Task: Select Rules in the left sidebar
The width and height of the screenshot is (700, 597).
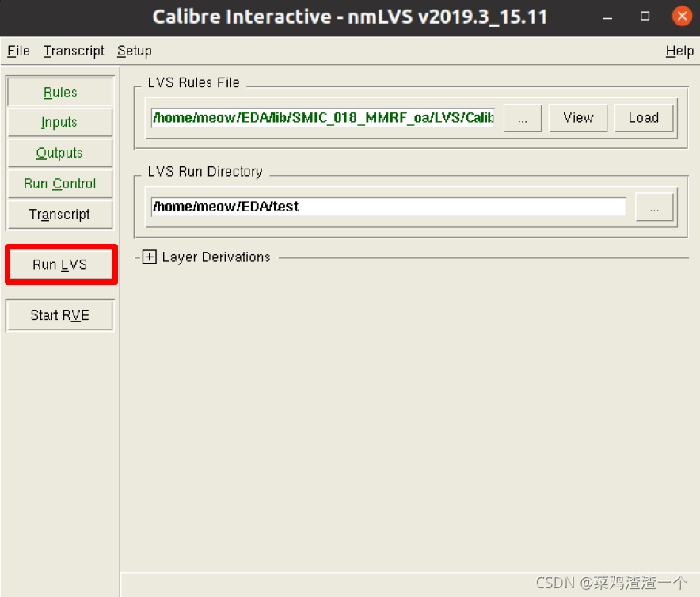Action: point(59,92)
